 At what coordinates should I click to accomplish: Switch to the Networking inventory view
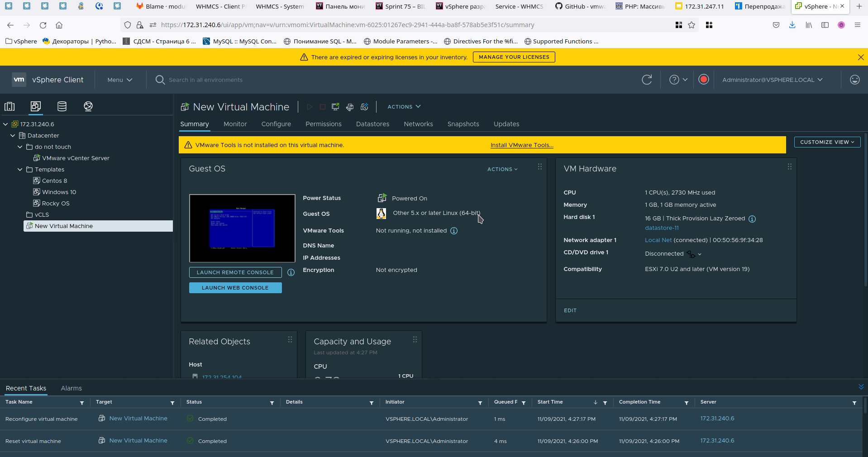tap(88, 106)
